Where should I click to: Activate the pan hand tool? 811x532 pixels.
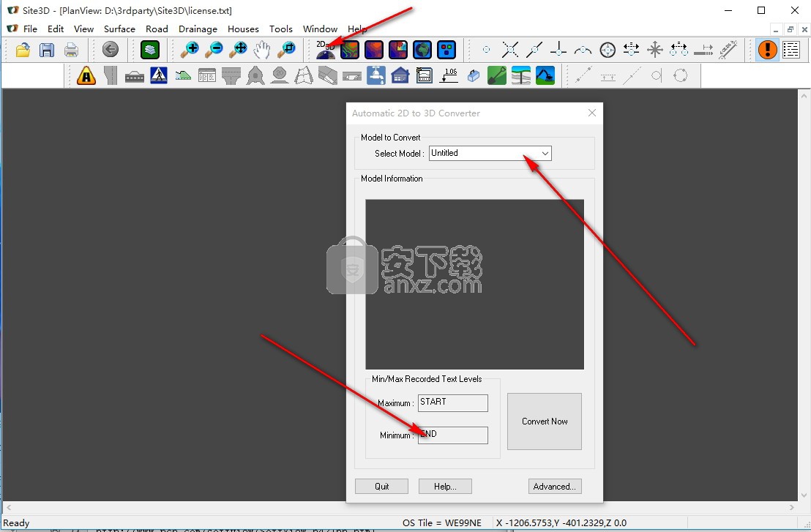pyautogui.click(x=262, y=50)
